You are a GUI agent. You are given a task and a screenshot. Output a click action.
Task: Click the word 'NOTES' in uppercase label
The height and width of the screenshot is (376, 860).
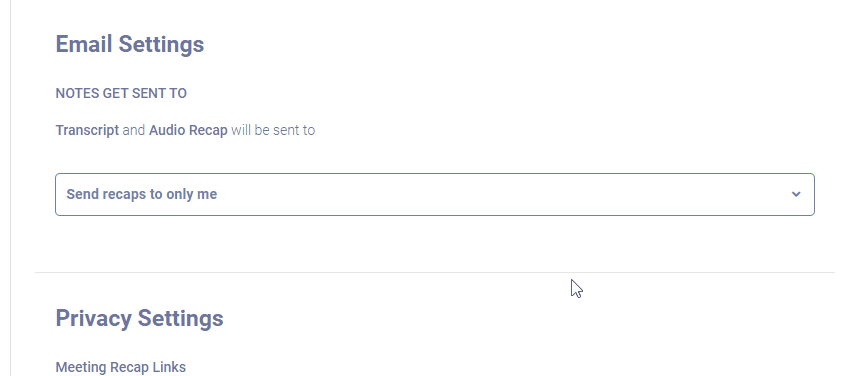coord(77,93)
